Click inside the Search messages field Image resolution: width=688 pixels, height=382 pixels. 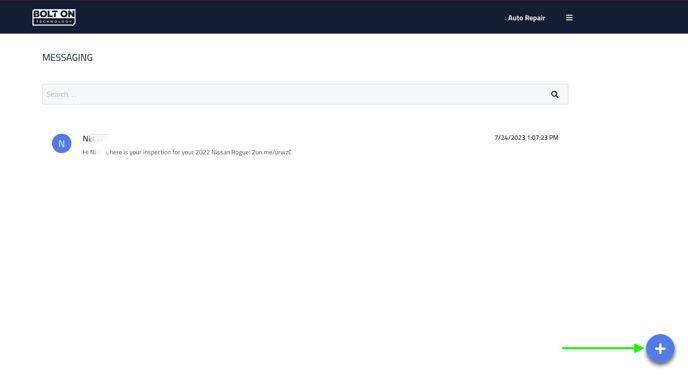tap(294, 94)
